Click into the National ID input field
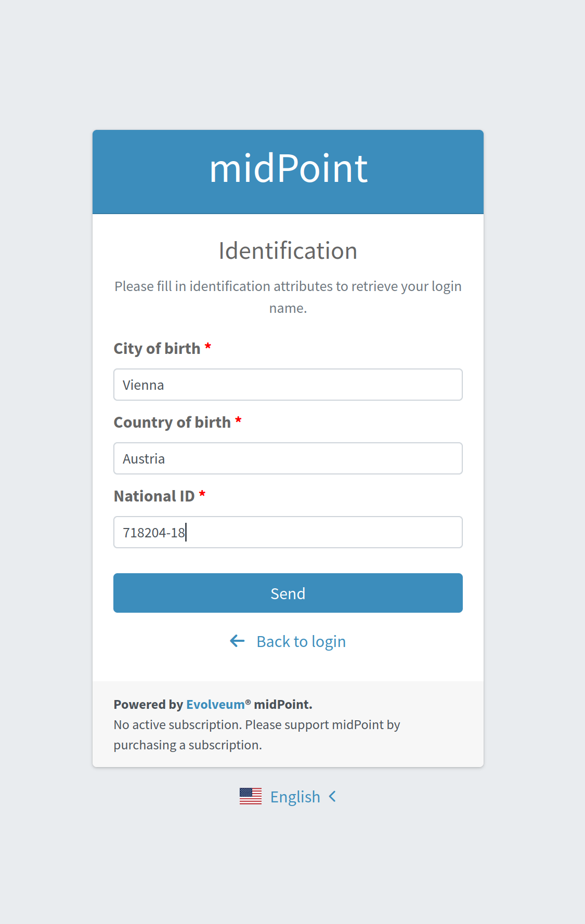The image size is (585, 924). pyautogui.click(x=288, y=532)
